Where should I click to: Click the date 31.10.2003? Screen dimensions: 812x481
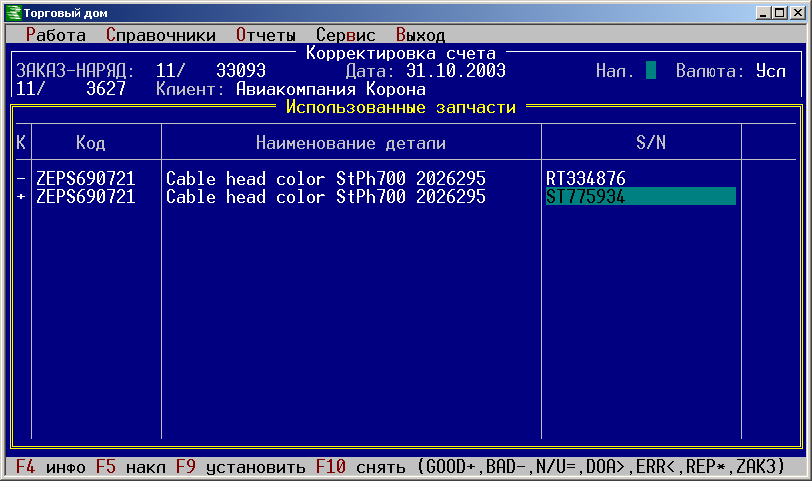(x=456, y=70)
